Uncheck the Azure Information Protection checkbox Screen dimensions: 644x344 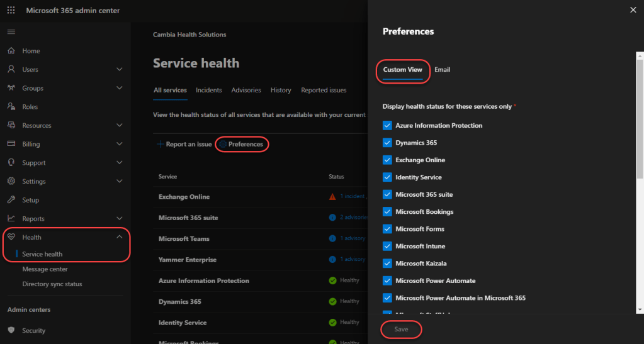click(x=387, y=126)
